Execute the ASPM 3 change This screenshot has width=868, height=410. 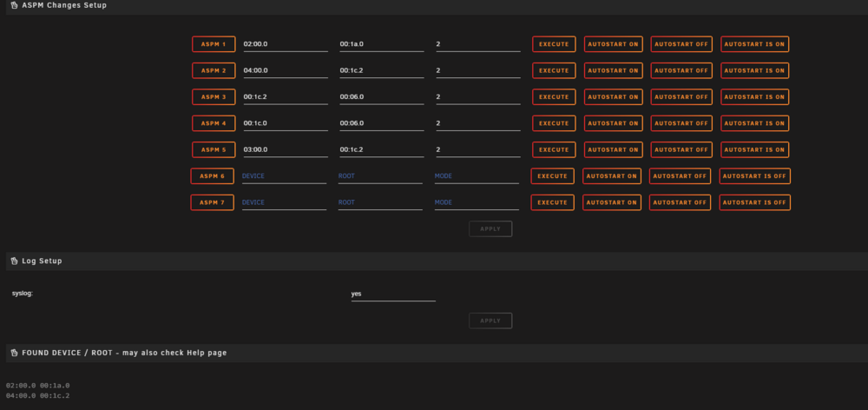pyautogui.click(x=554, y=97)
